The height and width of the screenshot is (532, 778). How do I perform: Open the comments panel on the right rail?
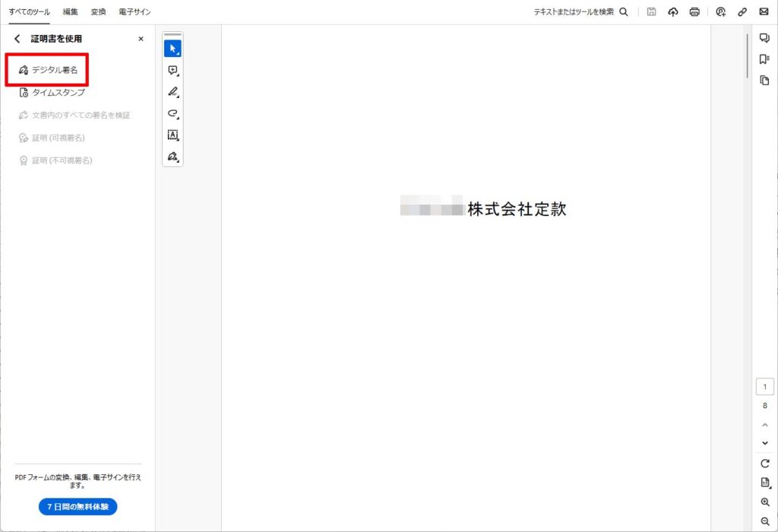click(x=764, y=38)
